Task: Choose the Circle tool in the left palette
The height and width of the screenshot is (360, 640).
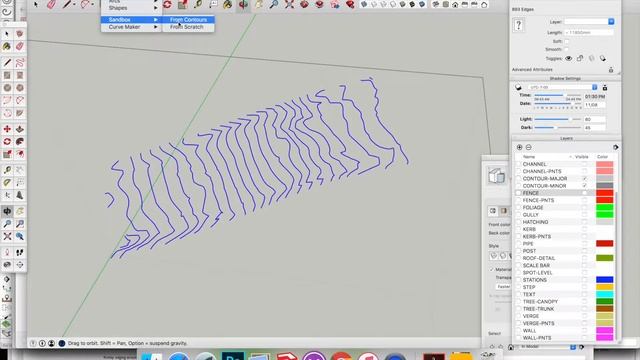Action: tap(7, 88)
